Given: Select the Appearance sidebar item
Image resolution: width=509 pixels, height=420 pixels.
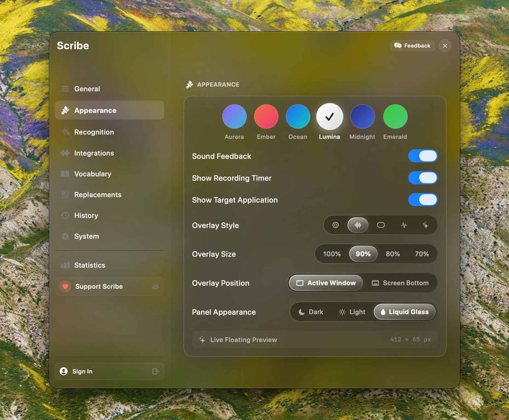Looking at the screenshot, I should (109, 110).
